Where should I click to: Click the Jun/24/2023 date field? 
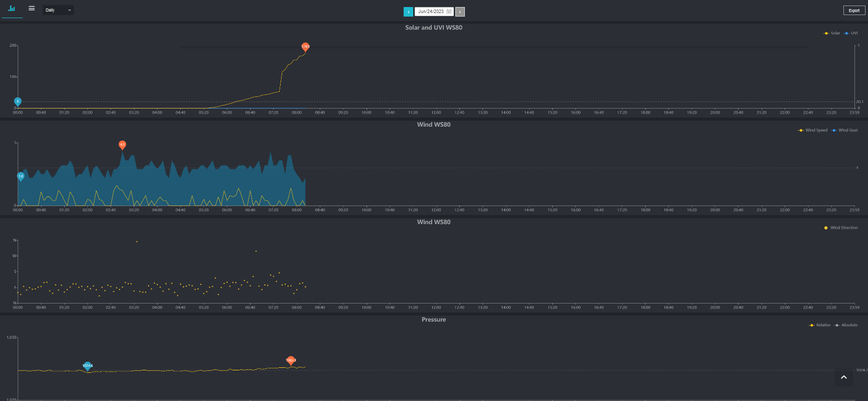[431, 12]
